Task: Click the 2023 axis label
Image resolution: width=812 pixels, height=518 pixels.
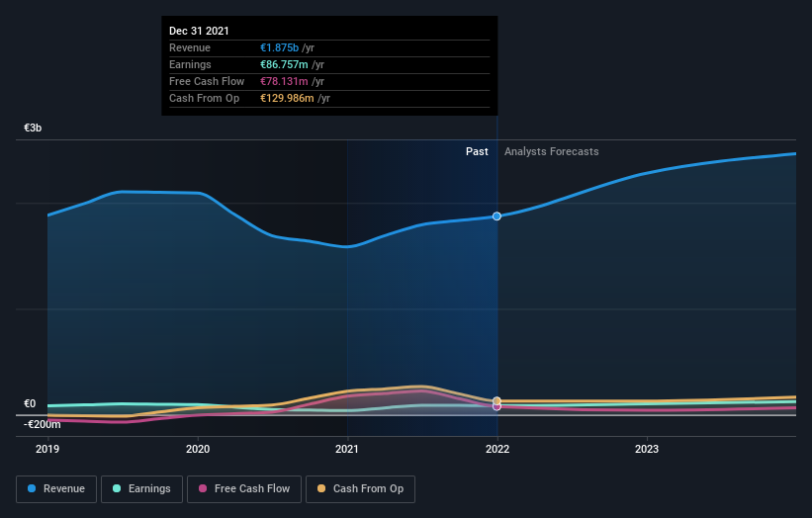Action: tap(647, 449)
